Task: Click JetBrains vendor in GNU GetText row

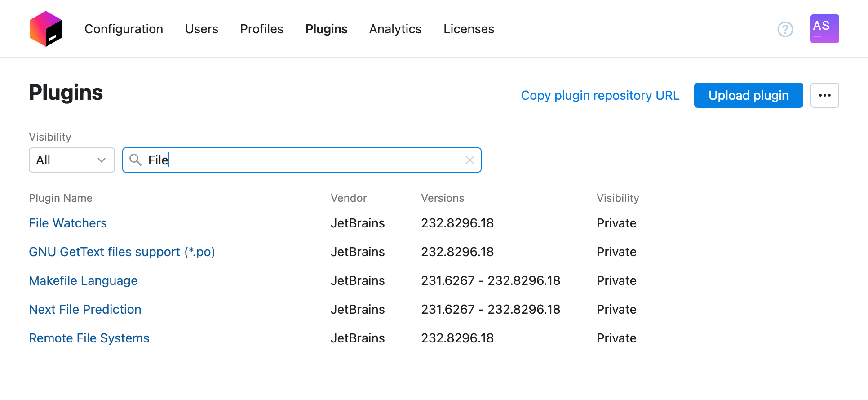Action: (358, 252)
